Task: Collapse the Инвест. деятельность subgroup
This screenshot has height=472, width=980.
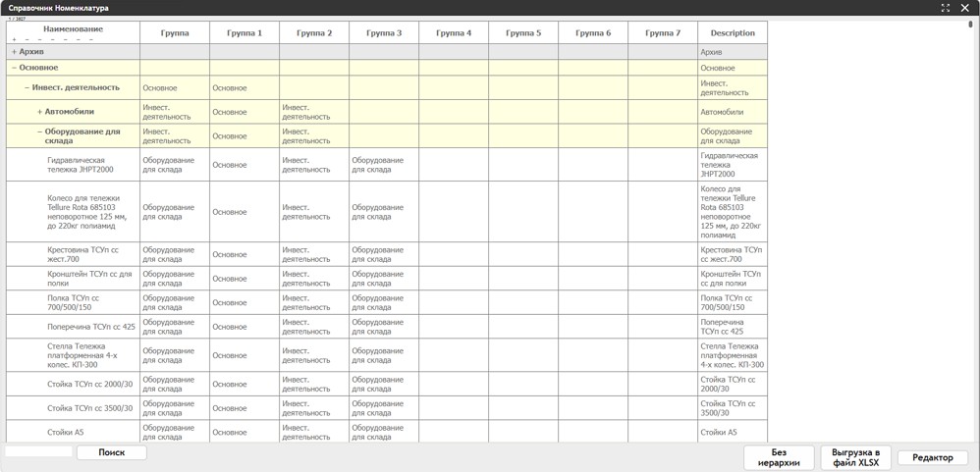Action: point(27,87)
